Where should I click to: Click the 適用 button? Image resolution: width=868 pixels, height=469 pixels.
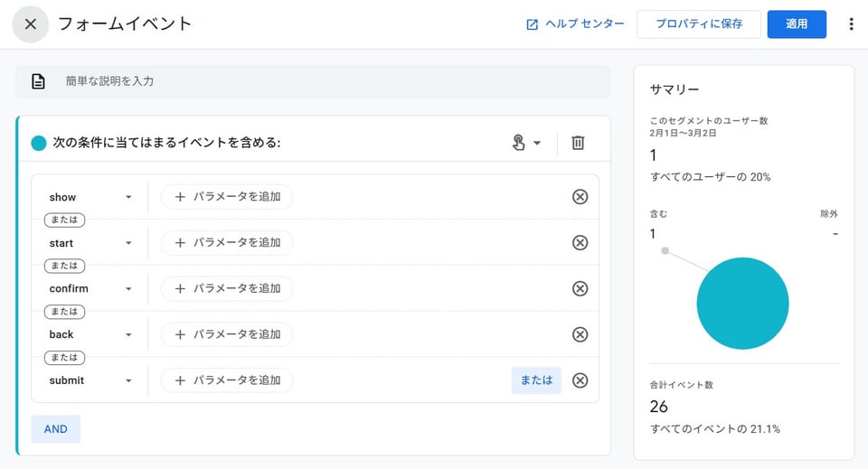(796, 24)
